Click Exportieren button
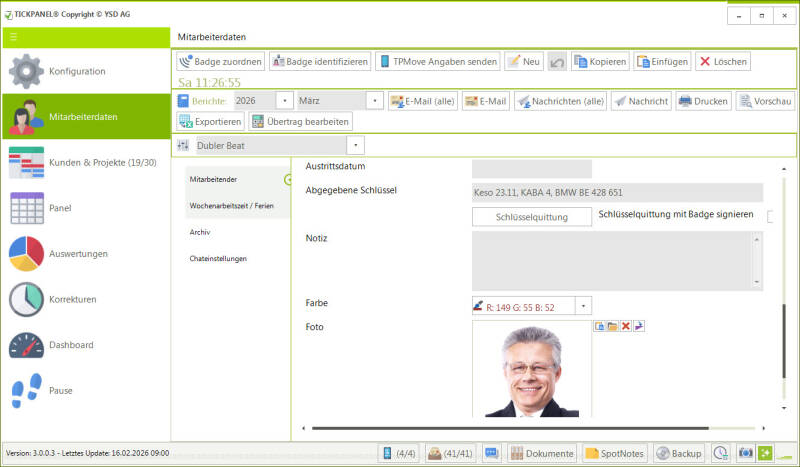 (x=210, y=121)
